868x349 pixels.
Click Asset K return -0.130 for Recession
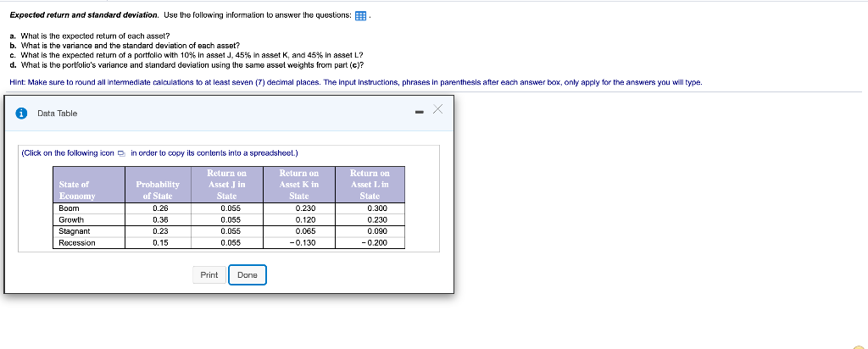pyautogui.click(x=303, y=243)
